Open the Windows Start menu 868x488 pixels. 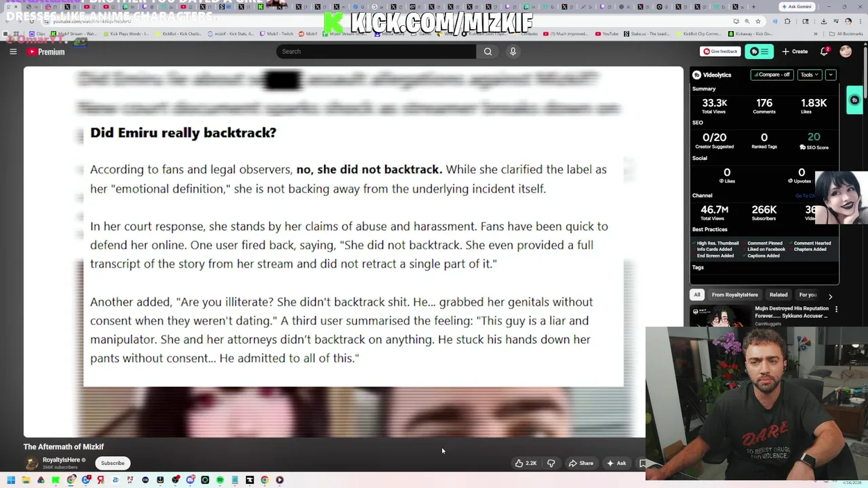(x=11, y=480)
